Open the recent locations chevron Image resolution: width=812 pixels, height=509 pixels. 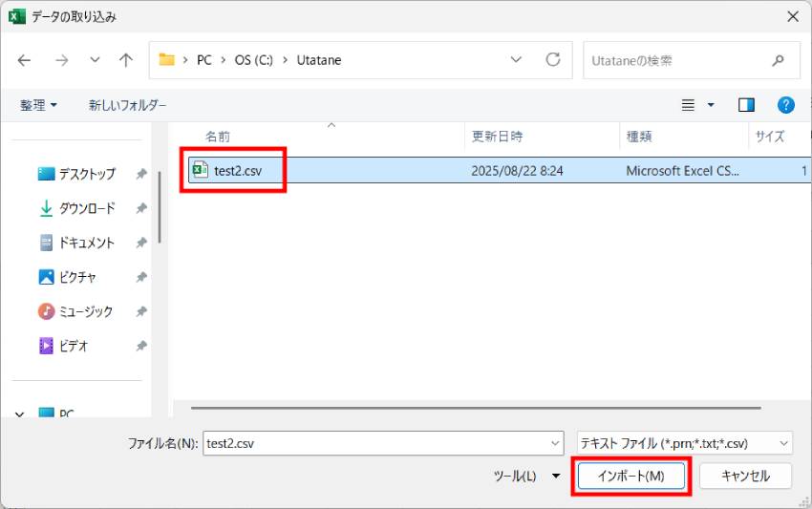[x=95, y=60]
